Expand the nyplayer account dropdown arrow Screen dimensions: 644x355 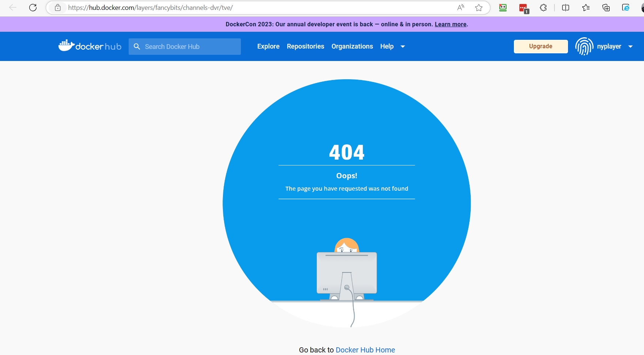(630, 47)
